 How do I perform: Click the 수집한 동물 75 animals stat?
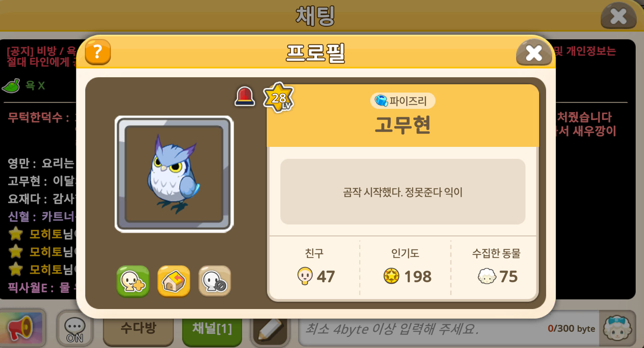(496, 266)
